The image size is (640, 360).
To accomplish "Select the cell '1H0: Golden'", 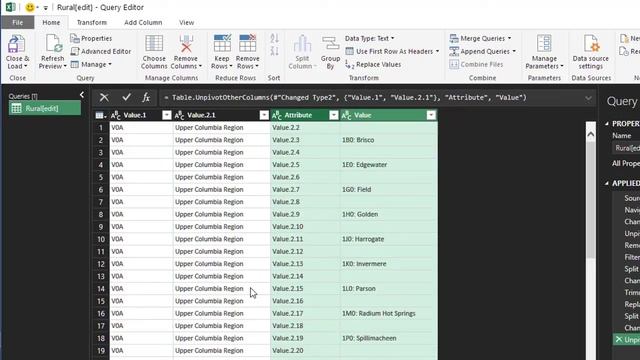I will (389, 214).
